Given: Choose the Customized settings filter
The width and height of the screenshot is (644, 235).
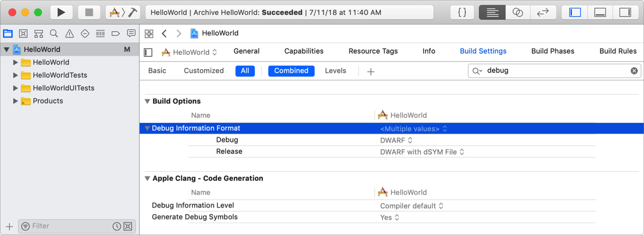Looking at the screenshot, I should point(203,71).
